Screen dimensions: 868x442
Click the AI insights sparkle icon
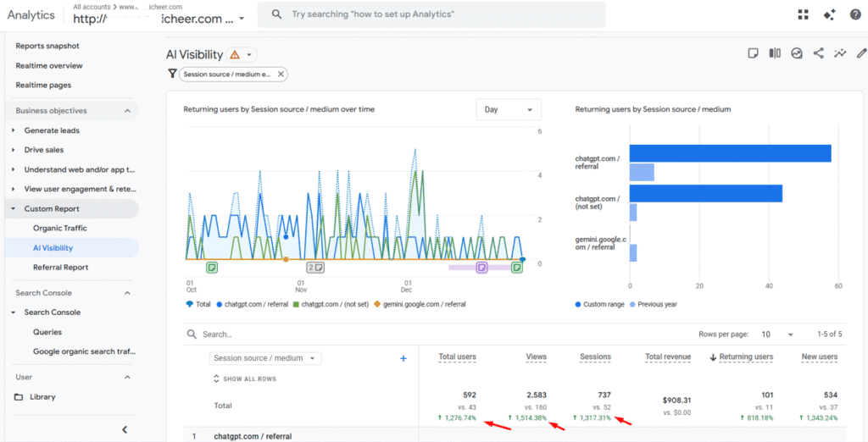click(829, 14)
